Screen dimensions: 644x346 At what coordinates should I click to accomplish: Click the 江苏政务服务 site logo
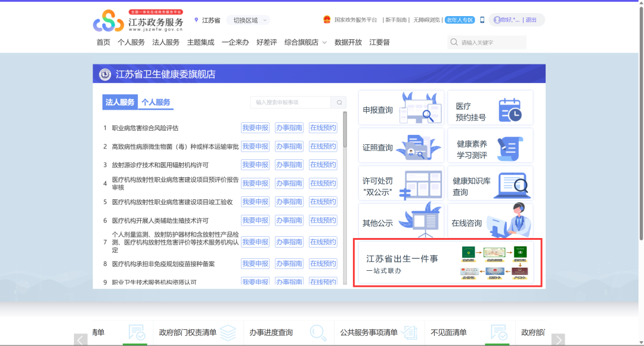pos(138,21)
